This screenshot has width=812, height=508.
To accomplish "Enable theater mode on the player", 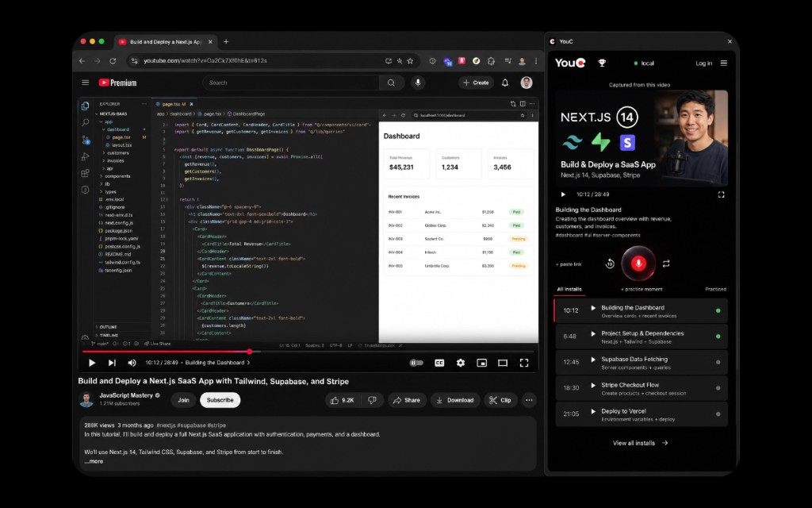I will (x=503, y=363).
